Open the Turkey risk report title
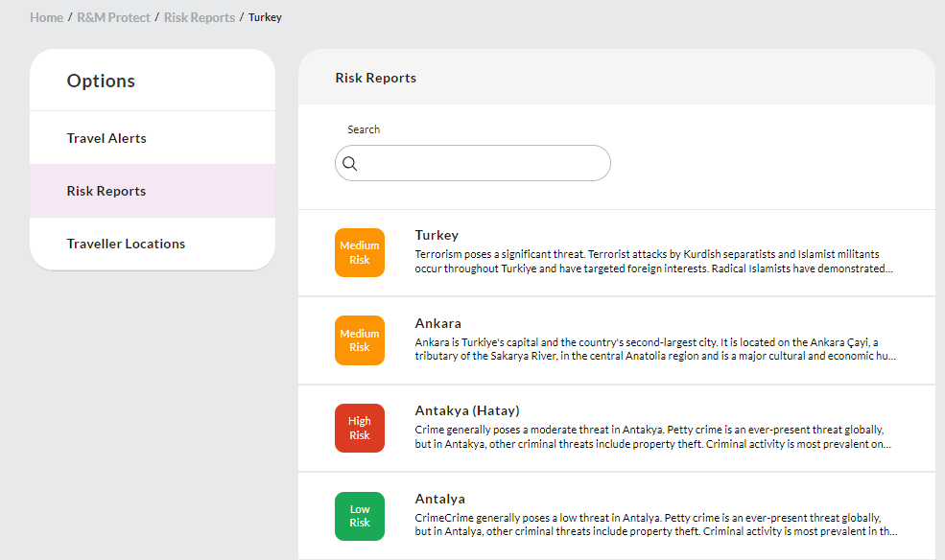 [437, 235]
